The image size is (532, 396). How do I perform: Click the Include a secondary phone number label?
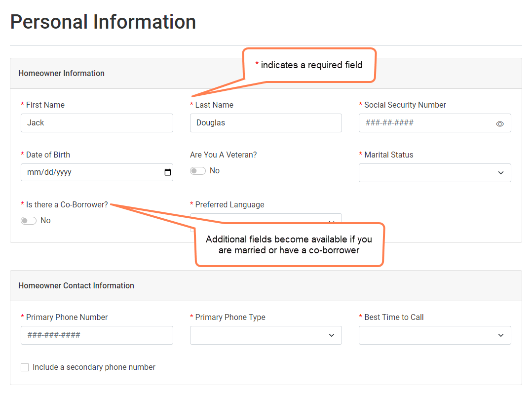pyautogui.click(x=94, y=367)
